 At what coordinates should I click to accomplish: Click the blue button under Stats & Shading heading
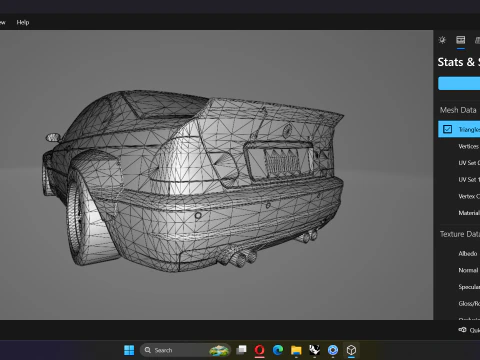pos(459,83)
